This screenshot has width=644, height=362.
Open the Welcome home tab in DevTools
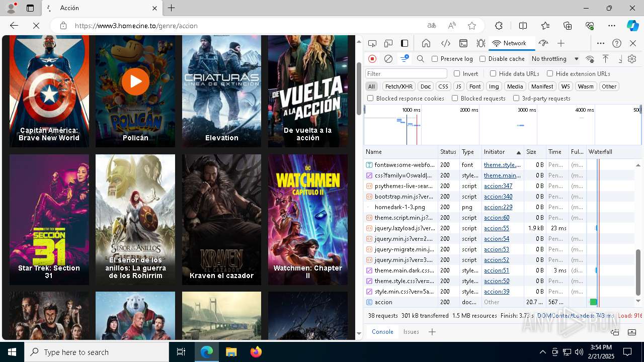tap(426, 43)
